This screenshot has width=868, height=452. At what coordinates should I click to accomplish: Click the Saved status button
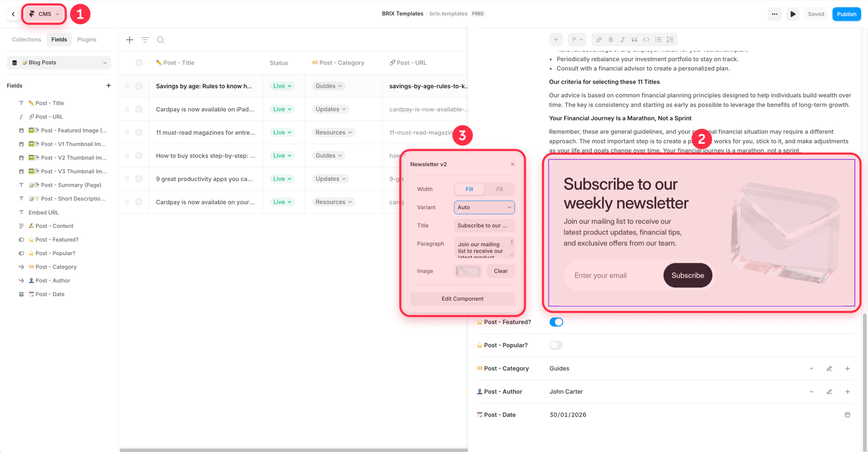point(816,14)
